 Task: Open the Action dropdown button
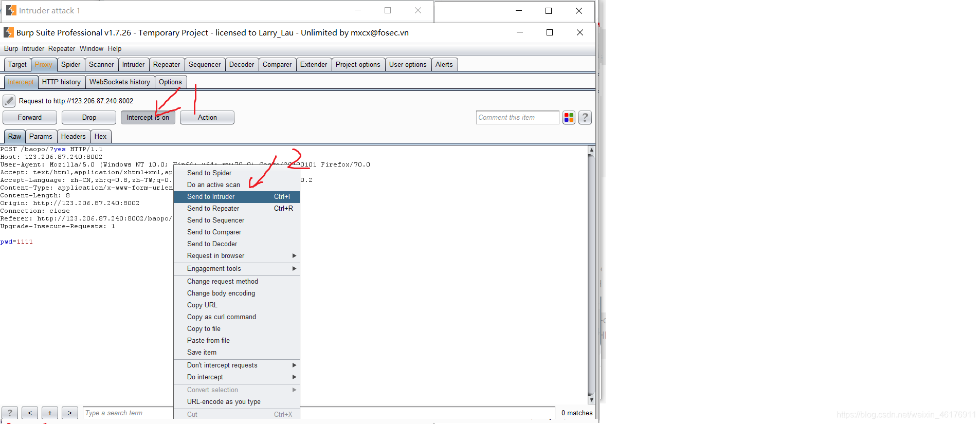click(x=207, y=118)
